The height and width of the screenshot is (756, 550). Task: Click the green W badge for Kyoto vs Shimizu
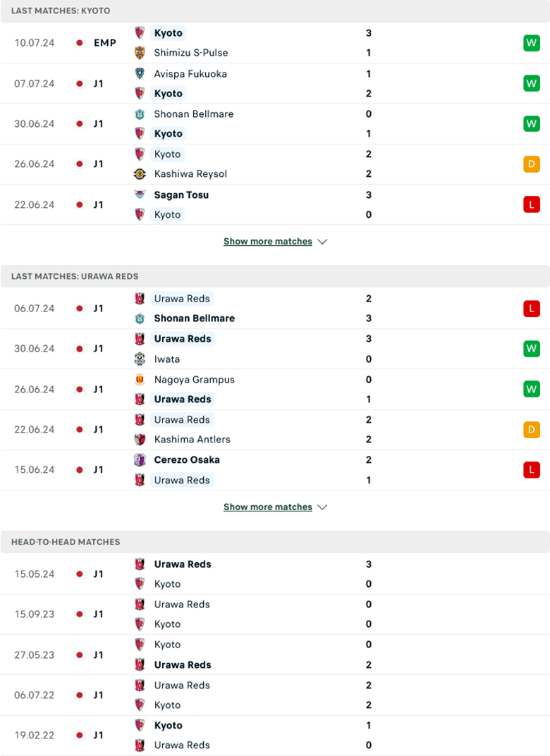pos(531,43)
